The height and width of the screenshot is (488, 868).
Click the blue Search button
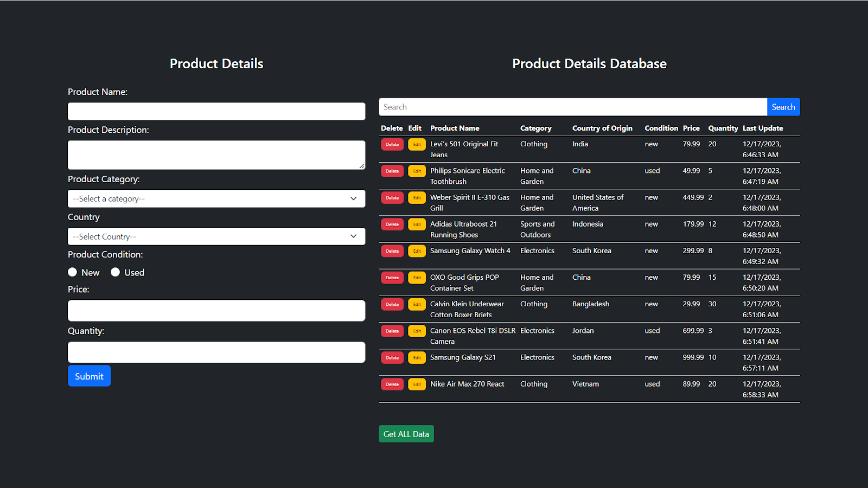783,107
